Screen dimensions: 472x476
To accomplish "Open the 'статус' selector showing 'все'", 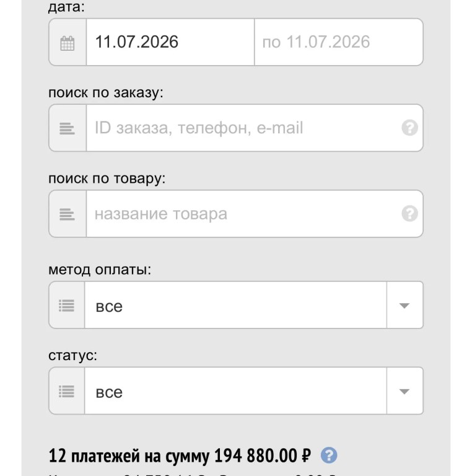I will 236,391.
